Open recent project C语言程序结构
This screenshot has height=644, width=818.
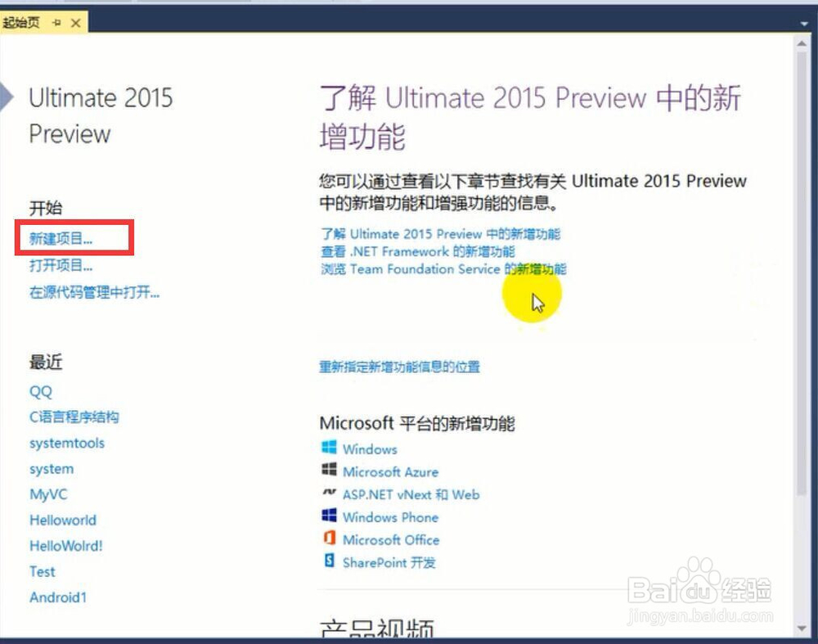click(x=74, y=417)
